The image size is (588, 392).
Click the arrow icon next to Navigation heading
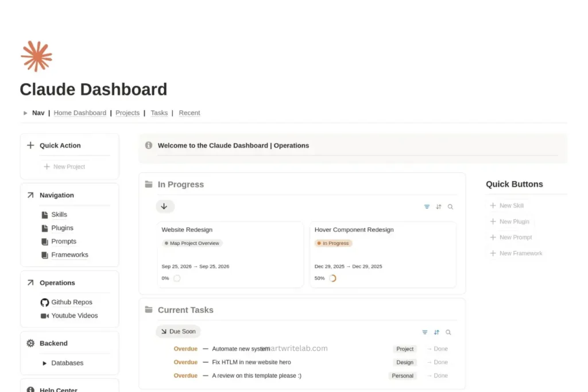click(x=30, y=195)
